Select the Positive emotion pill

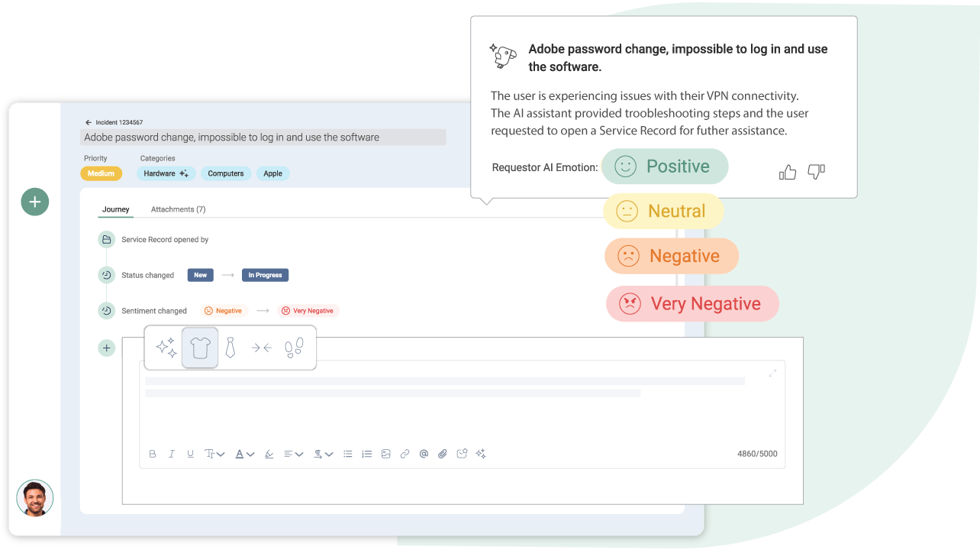point(665,167)
